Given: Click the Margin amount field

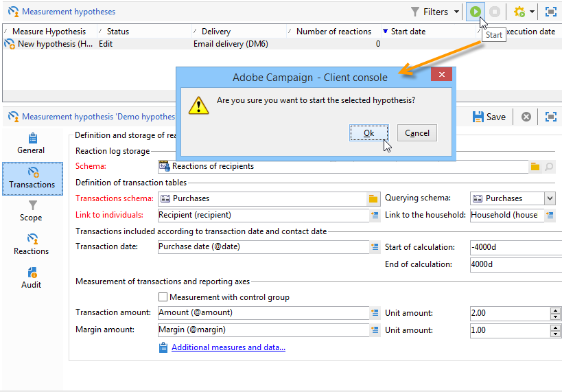Looking at the screenshot, I should coord(264,330).
